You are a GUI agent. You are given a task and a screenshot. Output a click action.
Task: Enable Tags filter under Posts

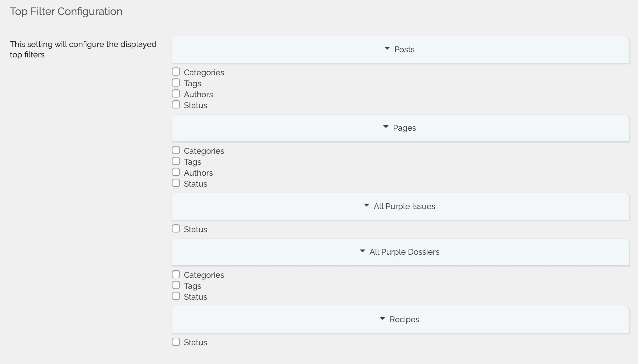coord(176,82)
